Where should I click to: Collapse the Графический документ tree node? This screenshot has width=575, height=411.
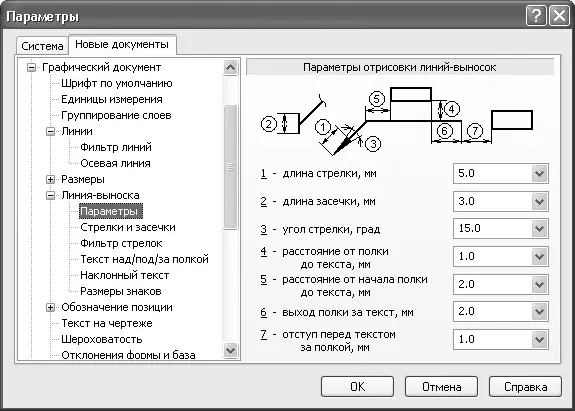point(32,67)
